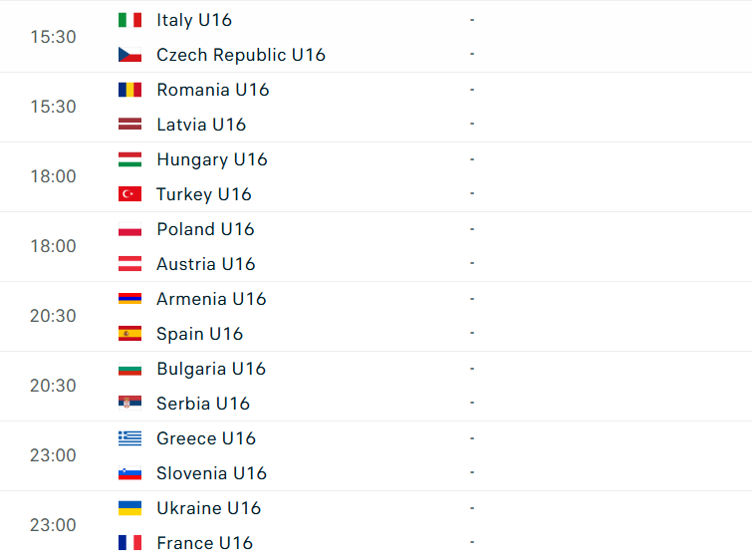Open the first 20:30 match time

click(x=53, y=316)
